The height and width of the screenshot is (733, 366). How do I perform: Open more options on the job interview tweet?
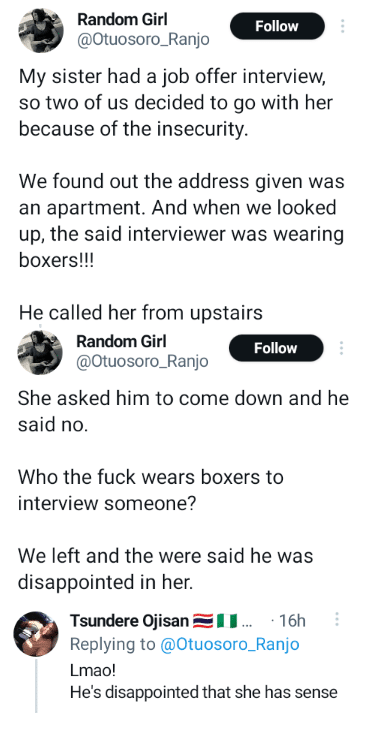[x=343, y=26]
